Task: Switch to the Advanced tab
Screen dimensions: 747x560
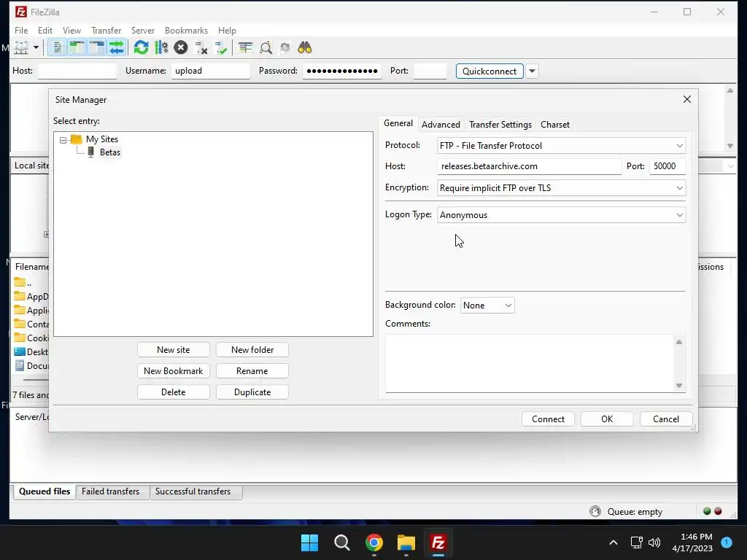Action: click(441, 125)
